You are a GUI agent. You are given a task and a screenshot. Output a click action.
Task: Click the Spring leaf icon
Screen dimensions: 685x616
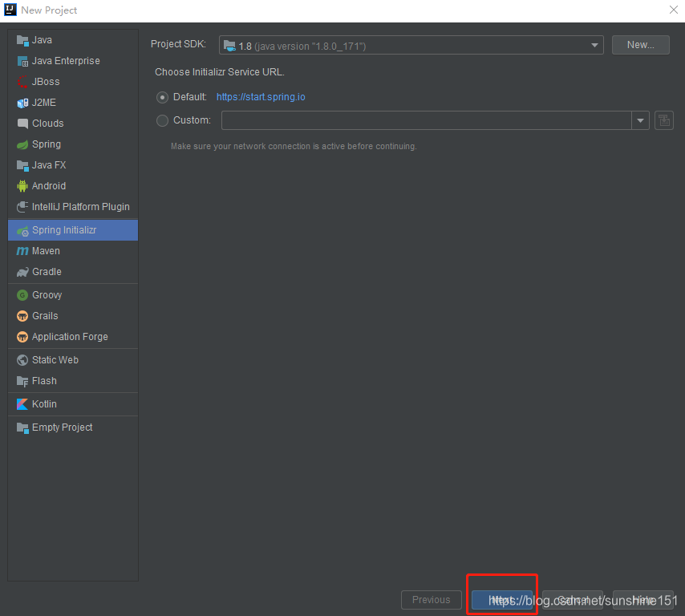click(x=22, y=144)
